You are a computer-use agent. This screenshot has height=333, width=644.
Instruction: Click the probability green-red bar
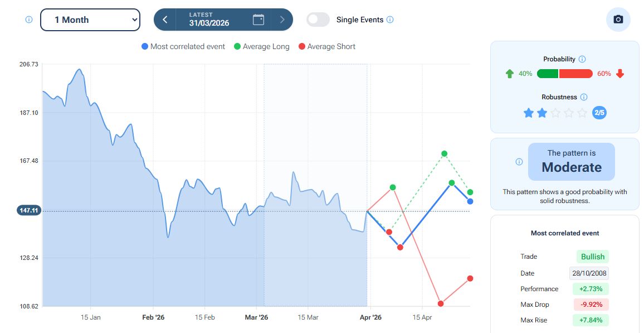point(564,74)
